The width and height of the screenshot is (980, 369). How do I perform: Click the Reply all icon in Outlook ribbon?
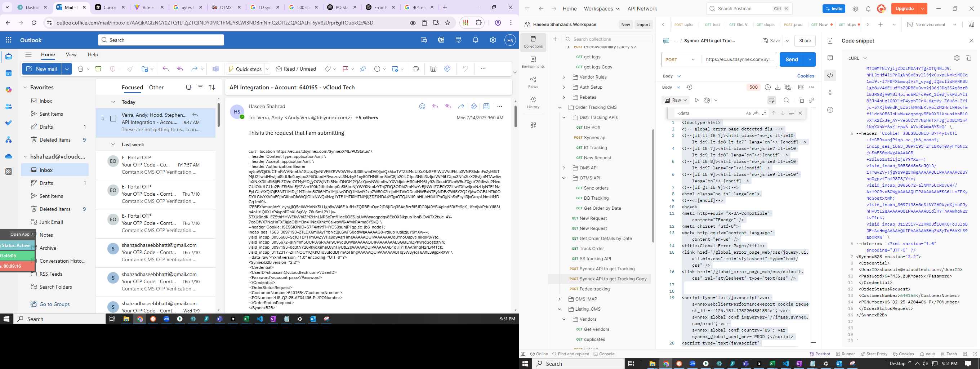pyautogui.click(x=180, y=69)
